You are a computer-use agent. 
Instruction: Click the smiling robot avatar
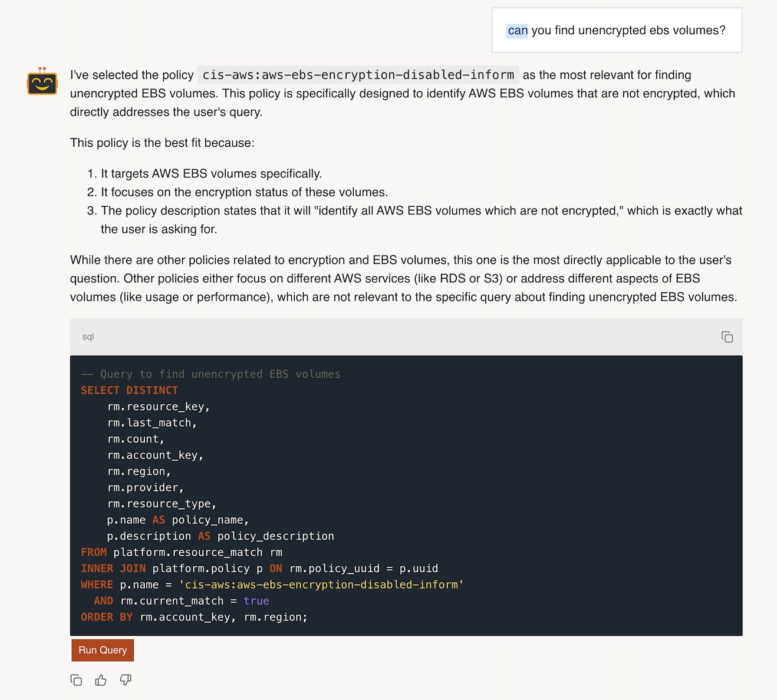tap(42, 81)
